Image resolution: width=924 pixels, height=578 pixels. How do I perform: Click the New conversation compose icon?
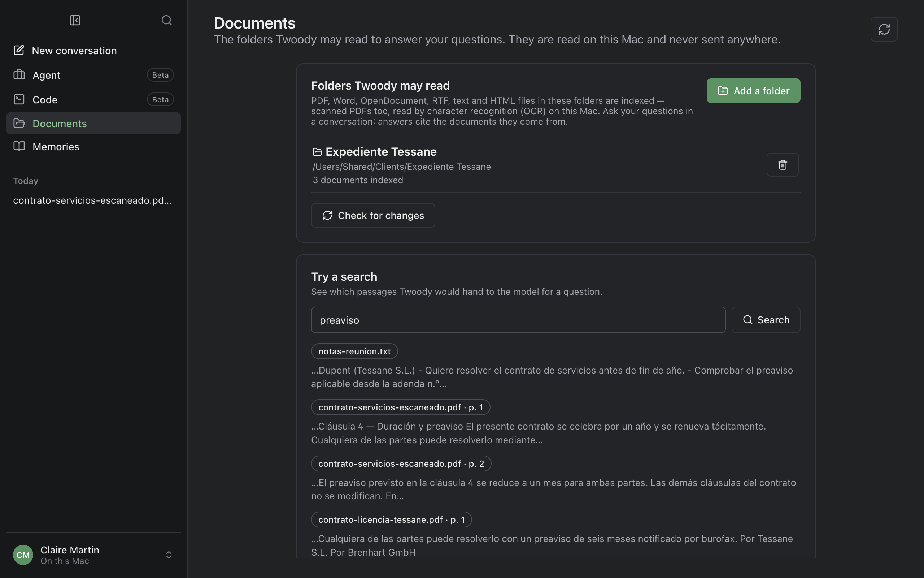coord(19,50)
